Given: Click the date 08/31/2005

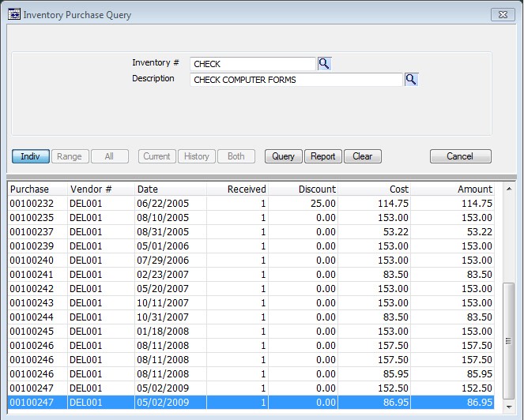Looking at the screenshot, I should (x=163, y=231).
